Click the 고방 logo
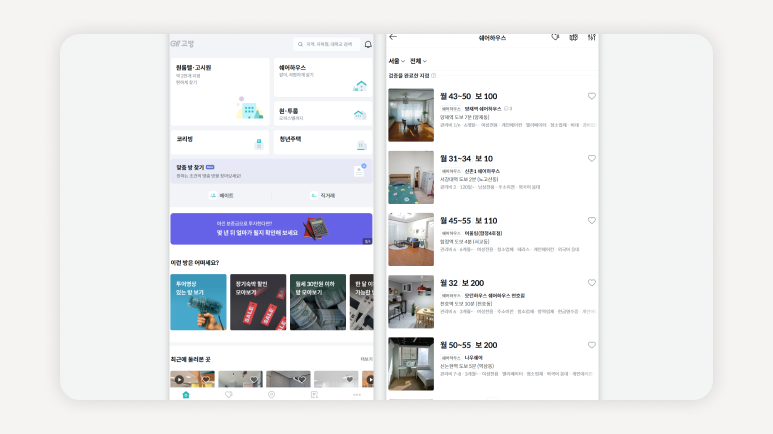 (x=182, y=44)
